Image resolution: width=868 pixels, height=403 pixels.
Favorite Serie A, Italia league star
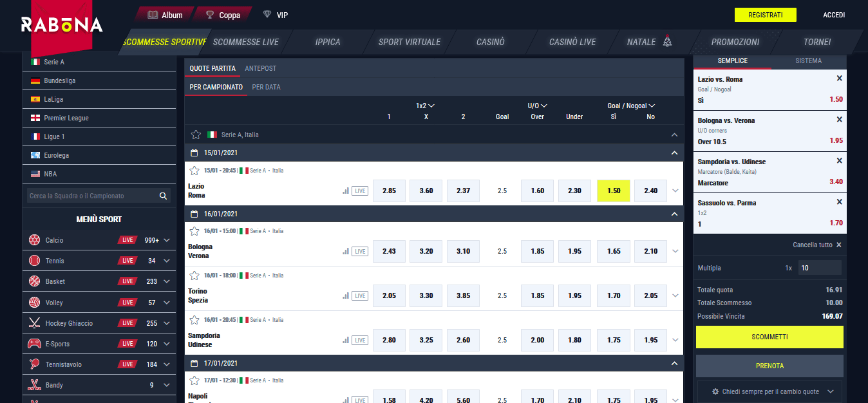(196, 135)
